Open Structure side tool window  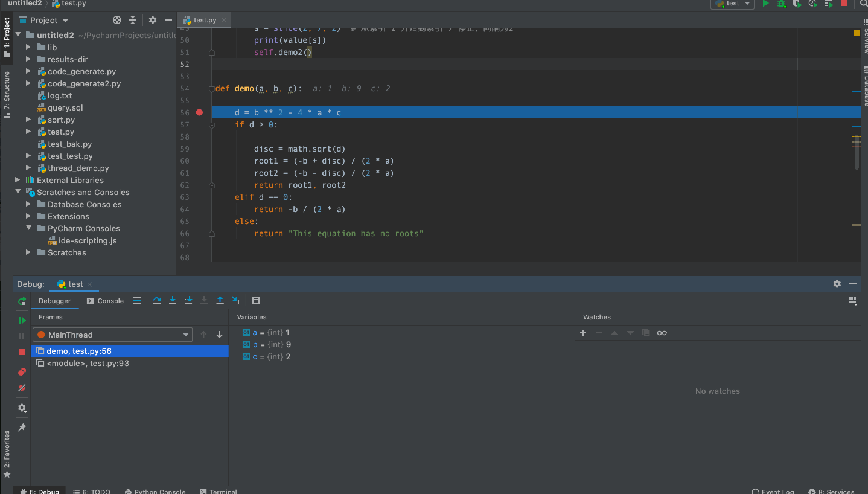pyautogui.click(x=7, y=94)
